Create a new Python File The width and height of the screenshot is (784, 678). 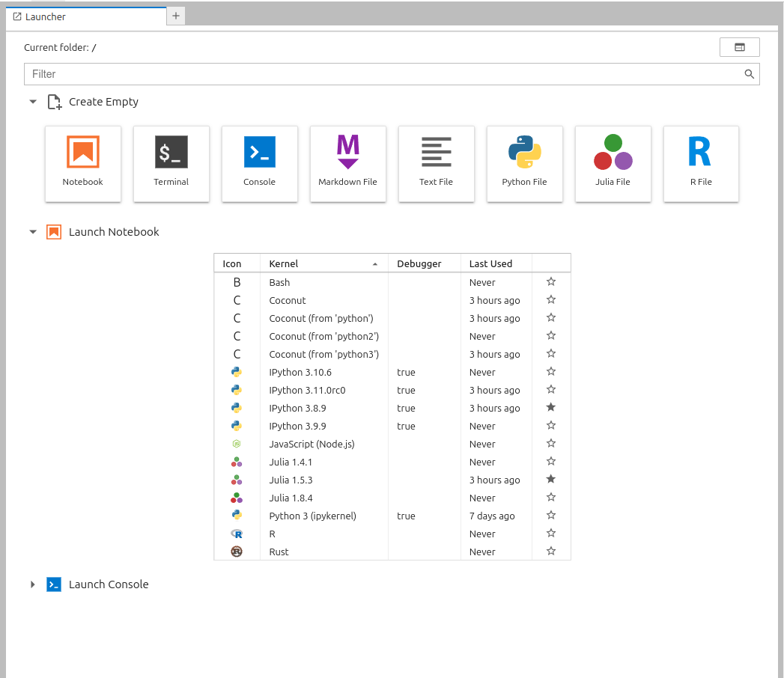[x=525, y=163]
